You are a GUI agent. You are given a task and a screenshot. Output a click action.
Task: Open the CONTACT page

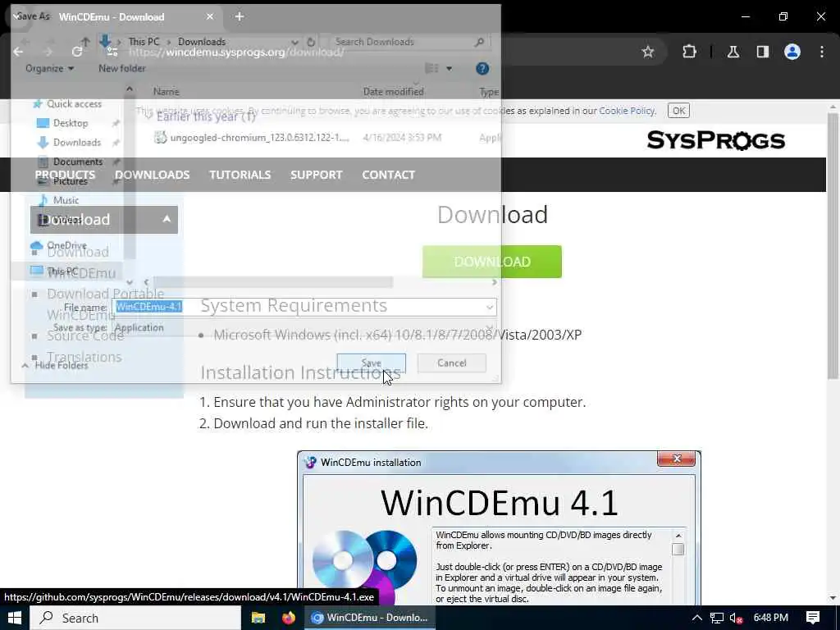388,175
